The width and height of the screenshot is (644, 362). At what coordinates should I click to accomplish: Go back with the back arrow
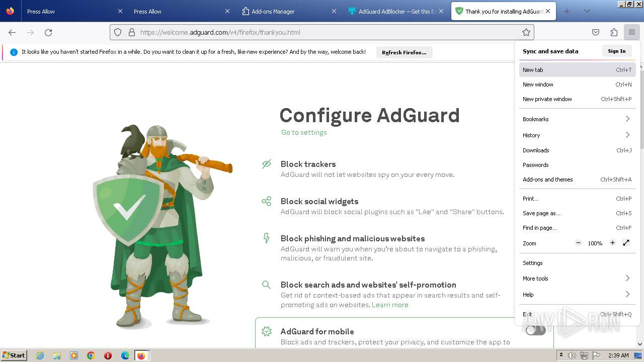click(12, 32)
